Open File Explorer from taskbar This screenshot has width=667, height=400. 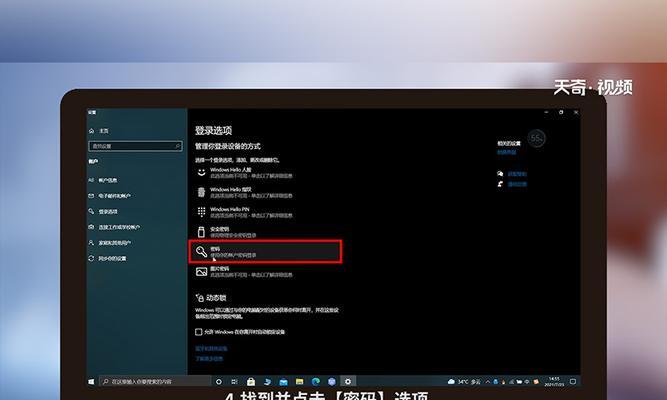(299, 382)
